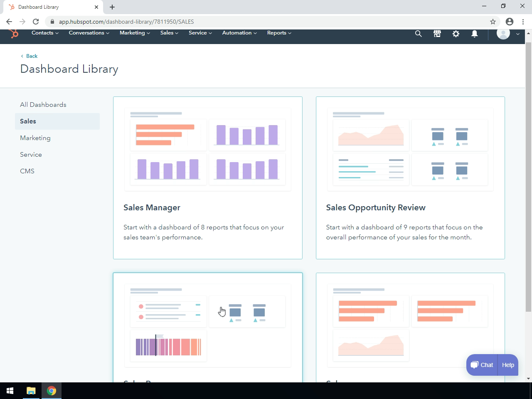Open the Sales Opportunity Review title
The height and width of the screenshot is (399, 532).
pyautogui.click(x=376, y=207)
